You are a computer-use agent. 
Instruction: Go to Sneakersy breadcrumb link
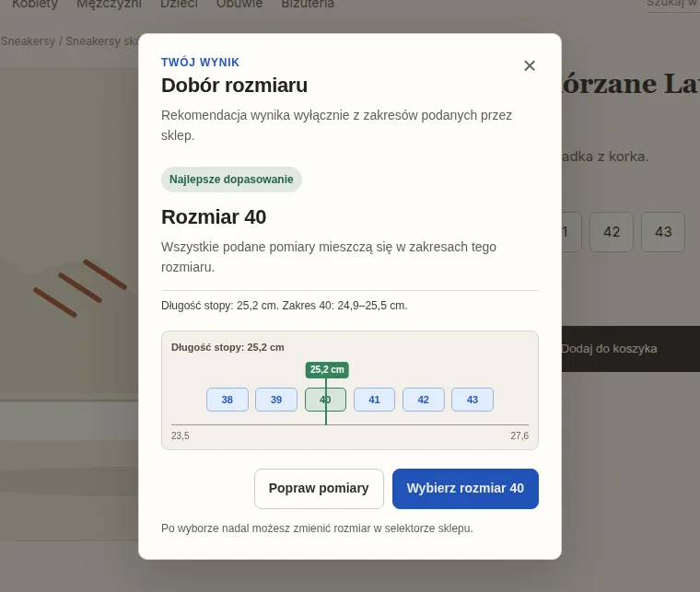coord(28,41)
